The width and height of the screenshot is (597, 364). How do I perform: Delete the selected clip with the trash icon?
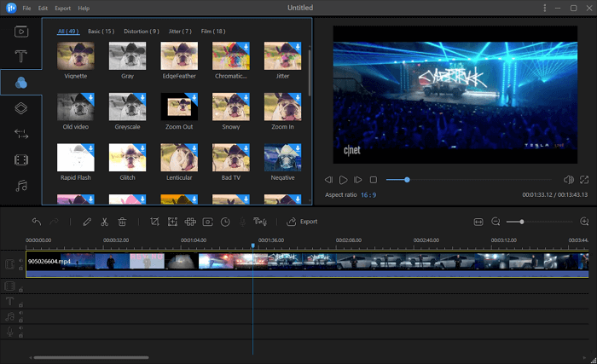122,222
